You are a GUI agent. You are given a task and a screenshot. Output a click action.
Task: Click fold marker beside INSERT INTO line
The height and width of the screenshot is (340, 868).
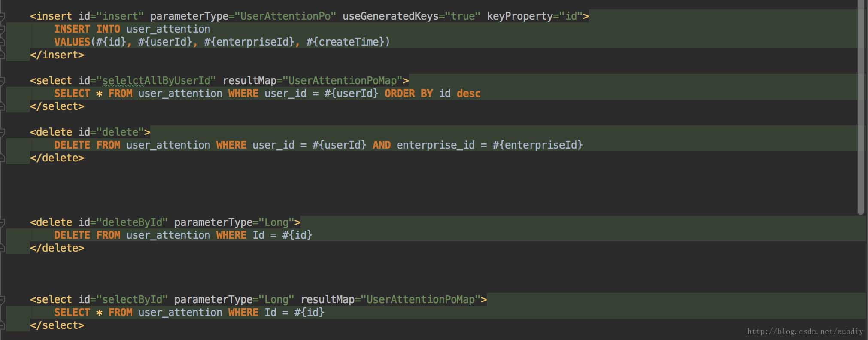(2, 29)
